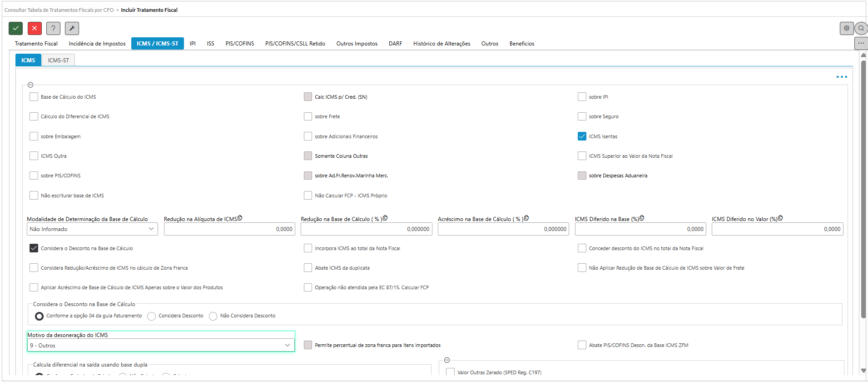This screenshot has width=868, height=382.
Task: Check the Abate ICMS da duplicata box
Action: point(308,268)
